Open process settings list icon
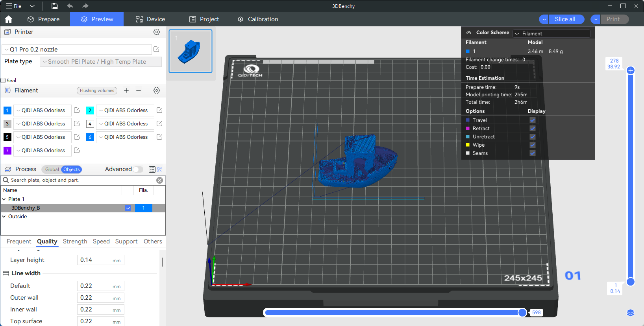Screen dimensions: 644x326 [x=152, y=169]
